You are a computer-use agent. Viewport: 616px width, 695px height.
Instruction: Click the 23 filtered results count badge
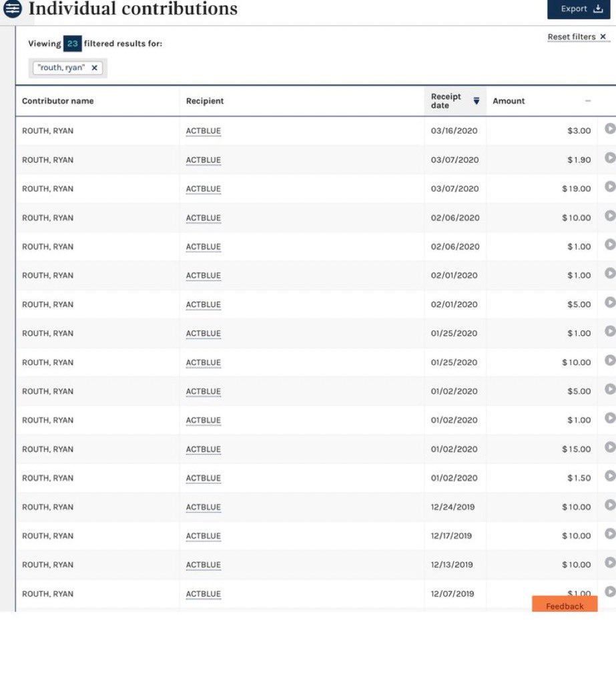(72, 43)
